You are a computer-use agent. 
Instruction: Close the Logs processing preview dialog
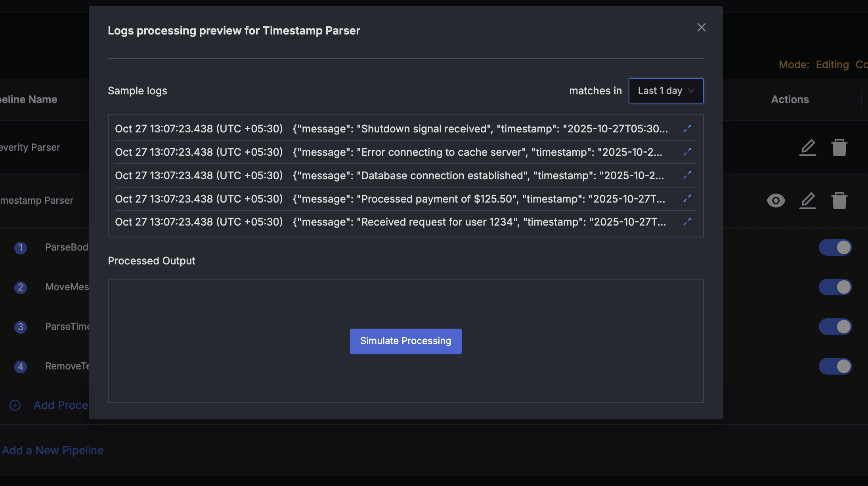[701, 27]
